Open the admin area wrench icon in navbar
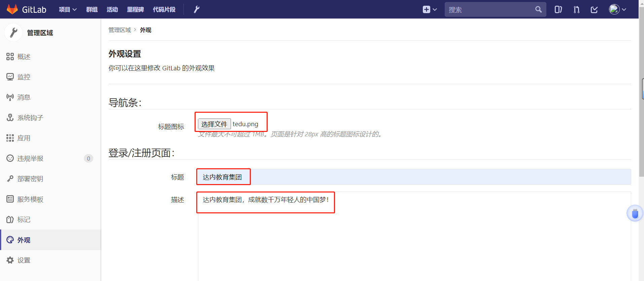 197,9
